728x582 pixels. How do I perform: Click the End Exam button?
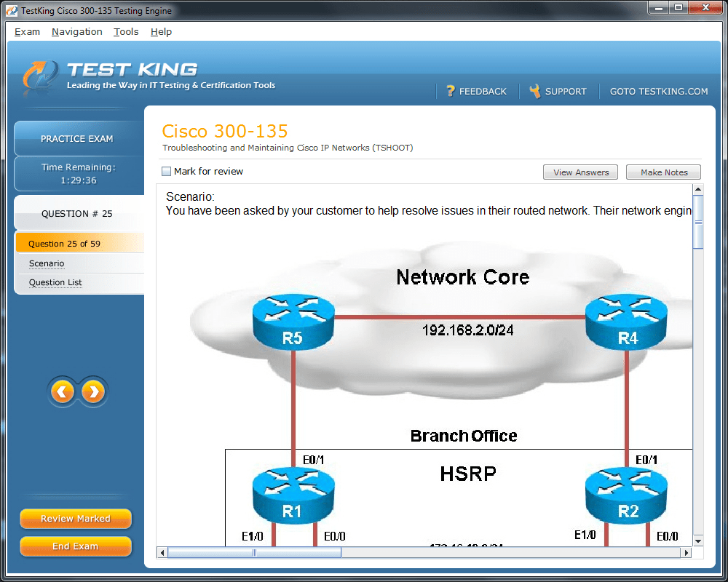(x=76, y=546)
